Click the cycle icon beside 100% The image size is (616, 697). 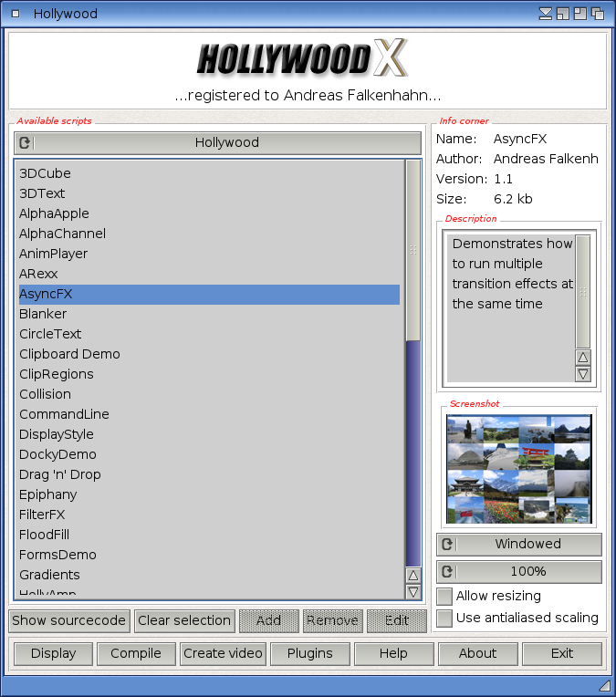(447, 572)
